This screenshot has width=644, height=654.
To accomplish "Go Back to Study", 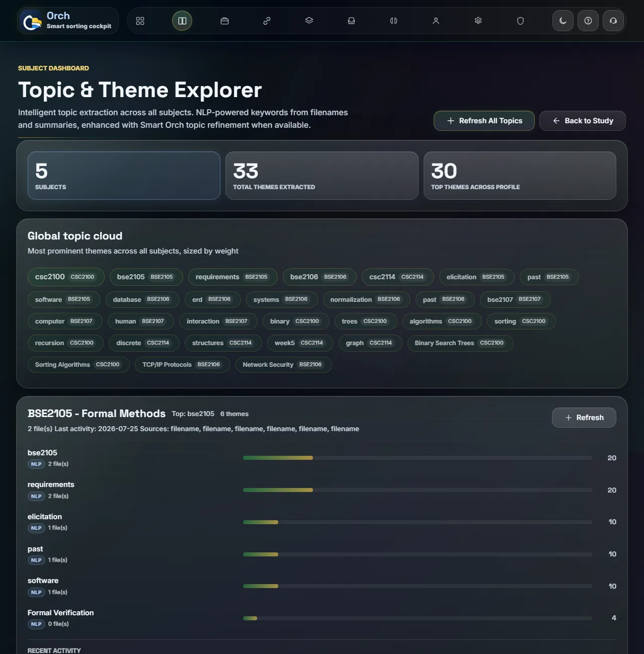I will coord(583,121).
